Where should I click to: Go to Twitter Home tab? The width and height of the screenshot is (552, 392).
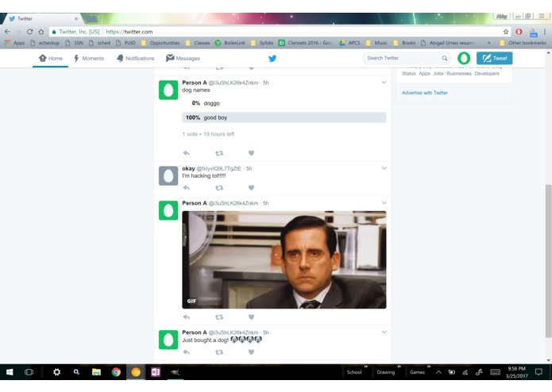coord(51,59)
